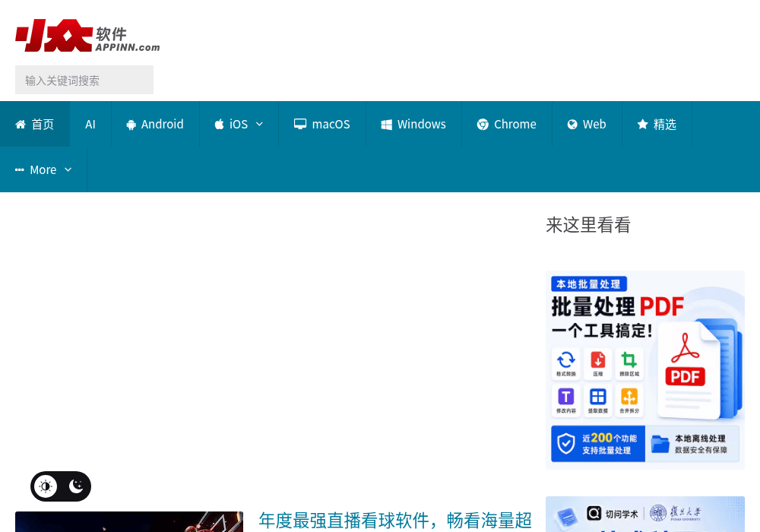Open the More menu item
Viewport: 760px width, 532px height.
point(43,169)
